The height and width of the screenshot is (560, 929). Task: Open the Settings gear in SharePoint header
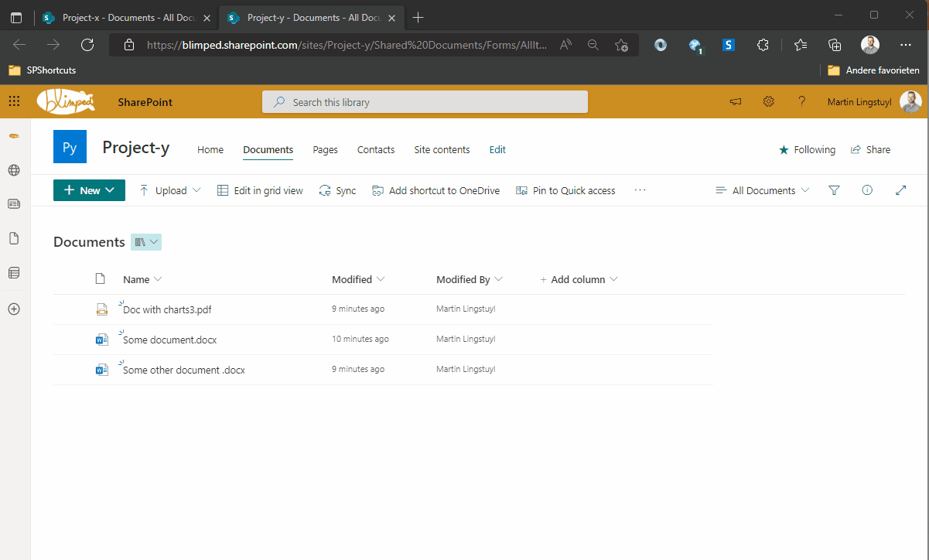(768, 101)
